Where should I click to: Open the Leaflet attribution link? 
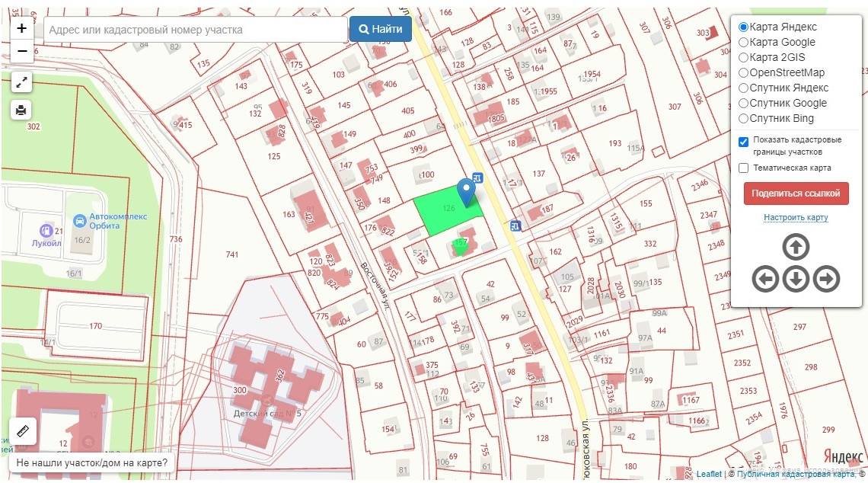coord(709,474)
